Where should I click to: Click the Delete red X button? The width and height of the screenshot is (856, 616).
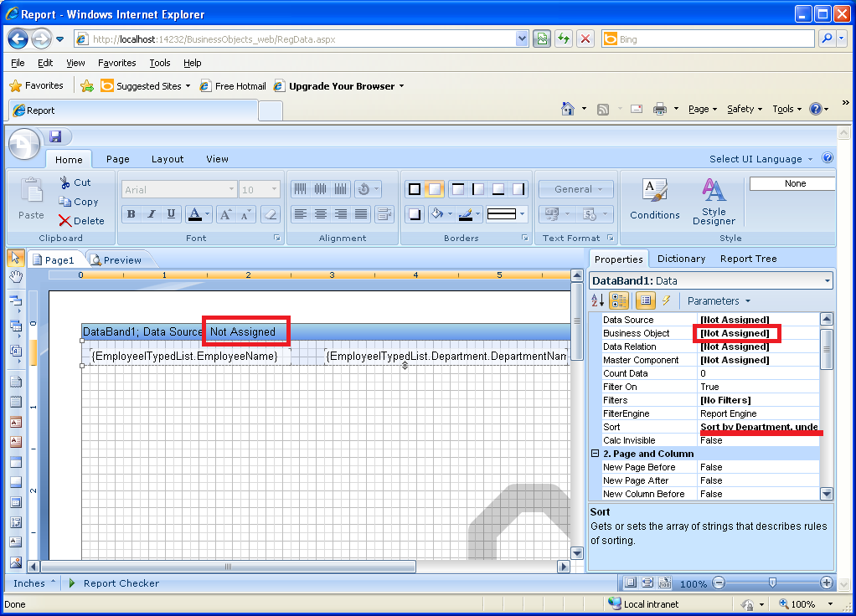click(x=81, y=220)
